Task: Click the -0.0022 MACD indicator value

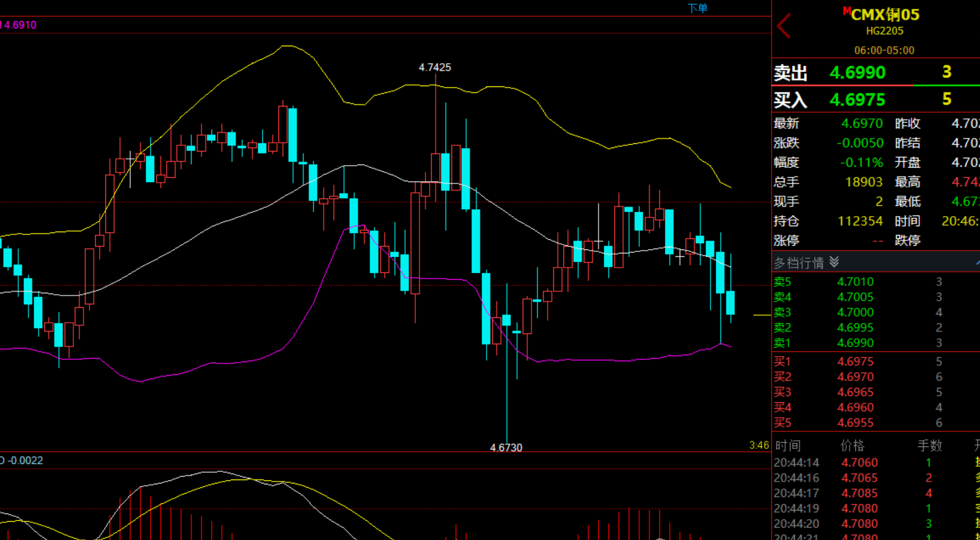Action: 24,461
